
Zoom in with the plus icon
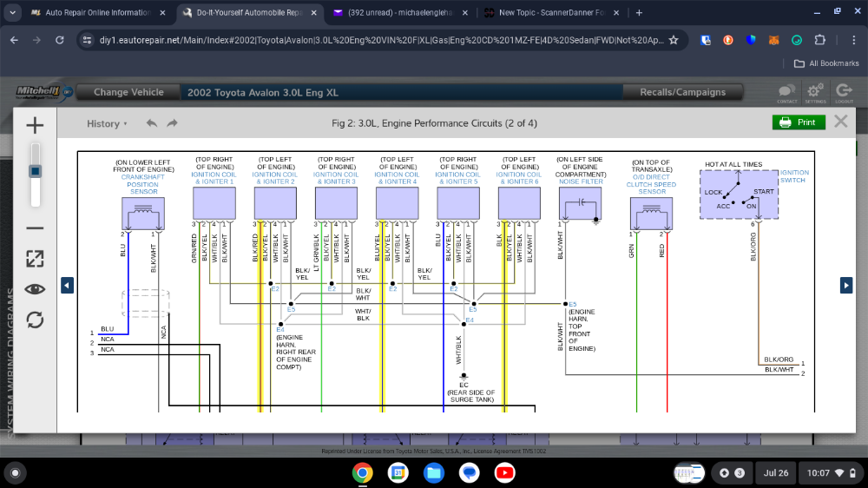[x=35, y=125]
